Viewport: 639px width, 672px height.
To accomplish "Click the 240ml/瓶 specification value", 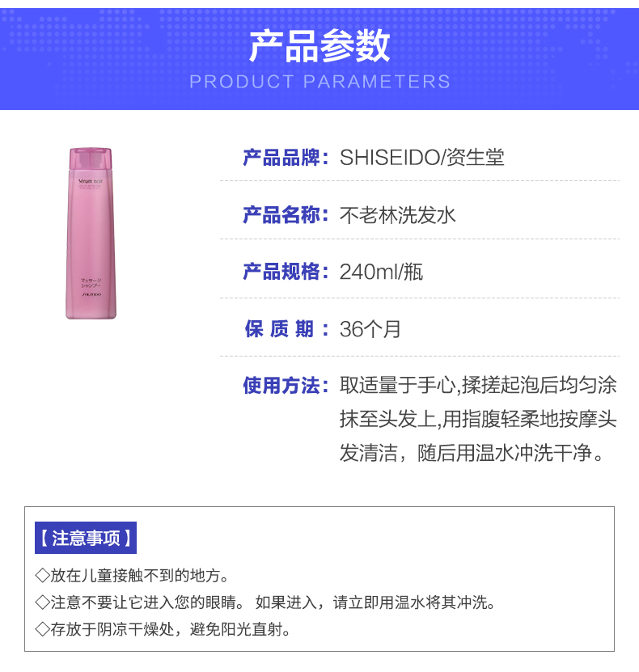I will [x=381, y=272].
